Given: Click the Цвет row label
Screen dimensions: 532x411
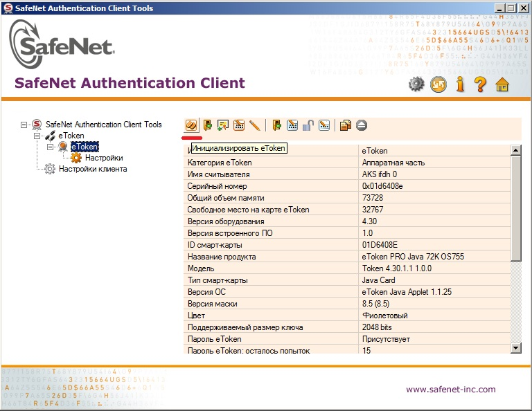Looking at the screenshot, I should point(196,316).
